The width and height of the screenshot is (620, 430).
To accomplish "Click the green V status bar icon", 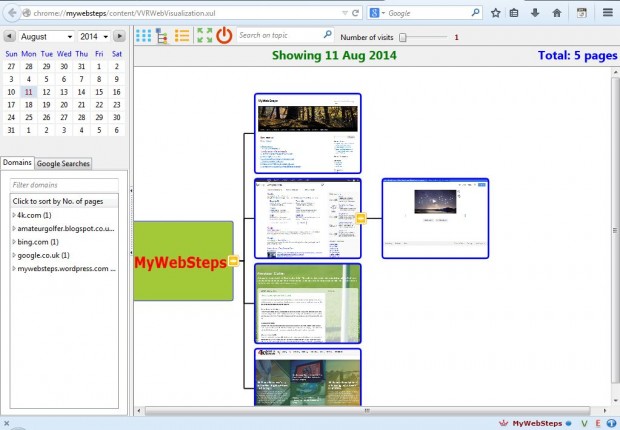I will tap(584, 424).
